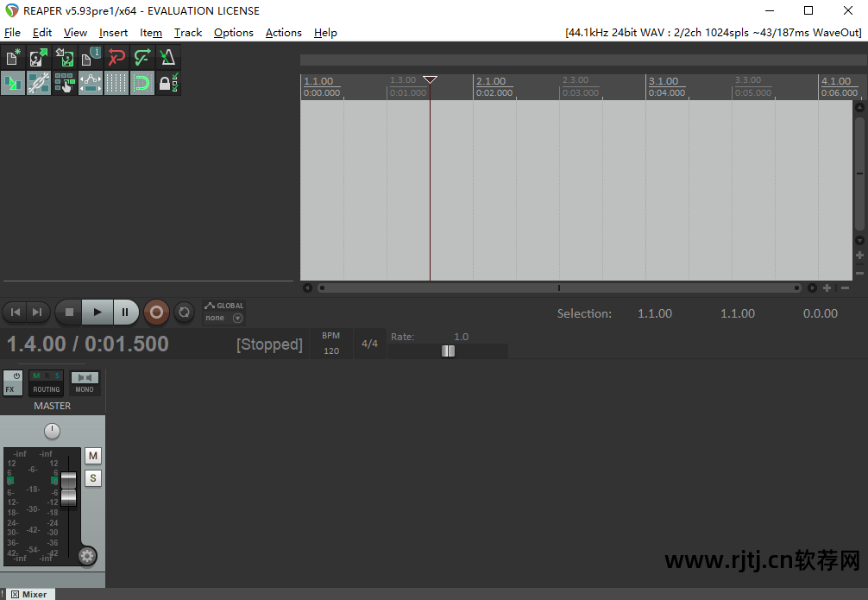Viewport: 868px width, 600px height.
Task: Open the master track gear settings icon
Action: (87, 556)
